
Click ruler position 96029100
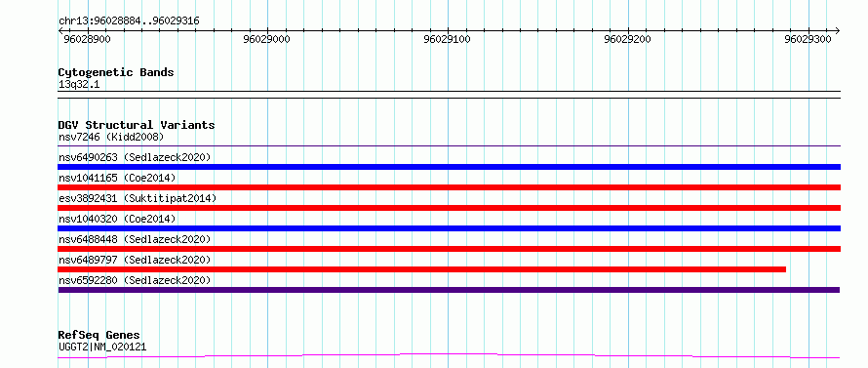[448, 39]
